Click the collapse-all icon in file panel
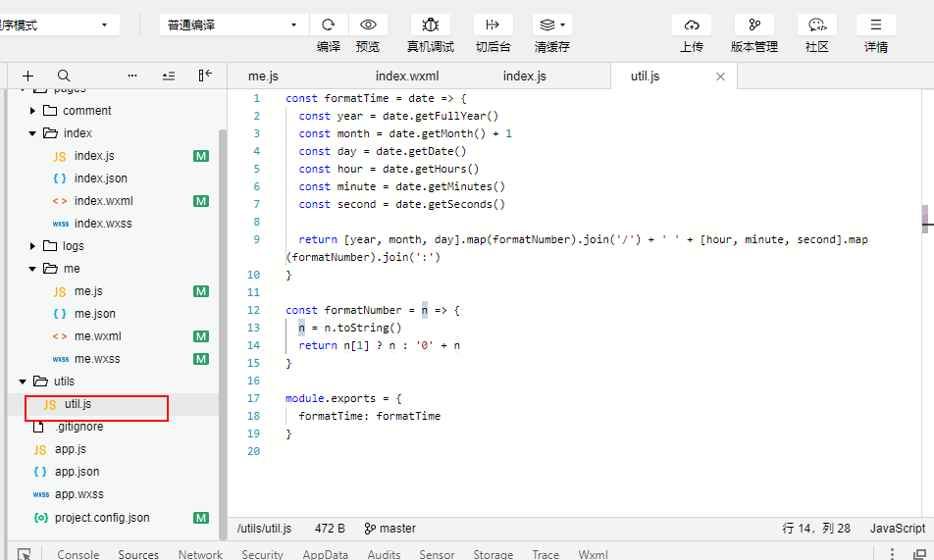Viewport: 934px width, 560px height. click(169, 76)
